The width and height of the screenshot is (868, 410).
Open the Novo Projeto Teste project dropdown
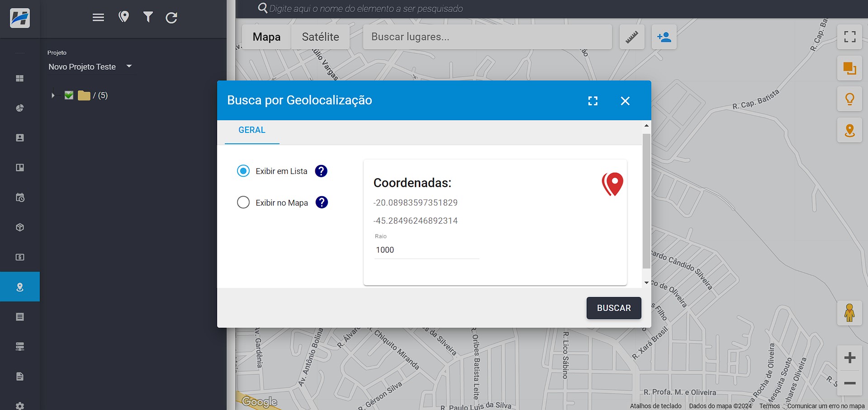(x=90, y=66)
